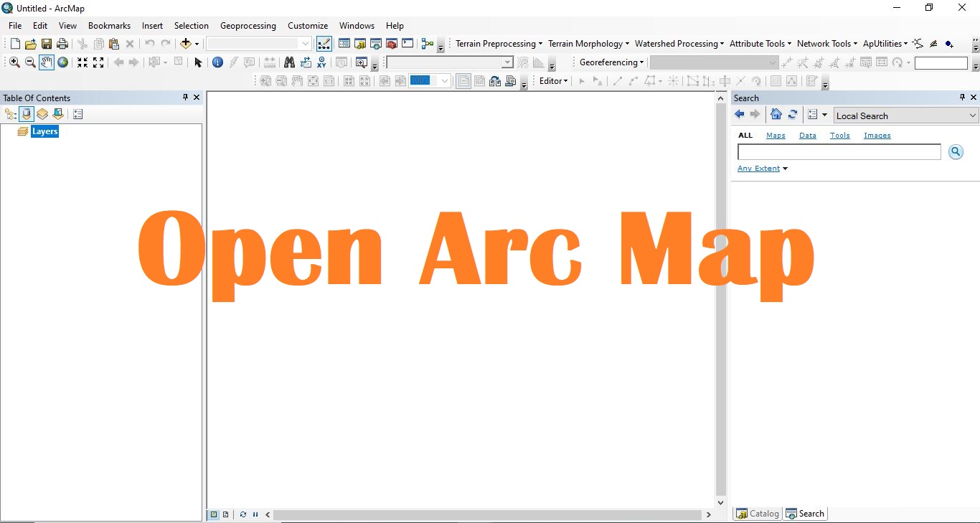The height and width of the screenshot is (523, 980).
Task: Start a search with the magnifier button
Action: pyautogui.click(x=956, y=151)
